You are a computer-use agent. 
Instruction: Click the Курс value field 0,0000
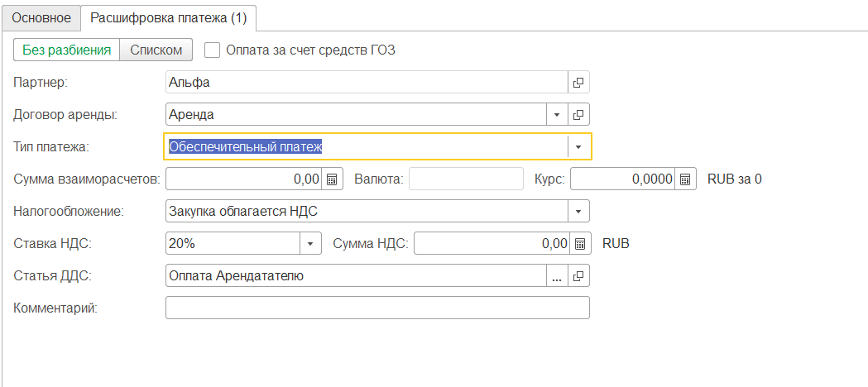(623, 179)
